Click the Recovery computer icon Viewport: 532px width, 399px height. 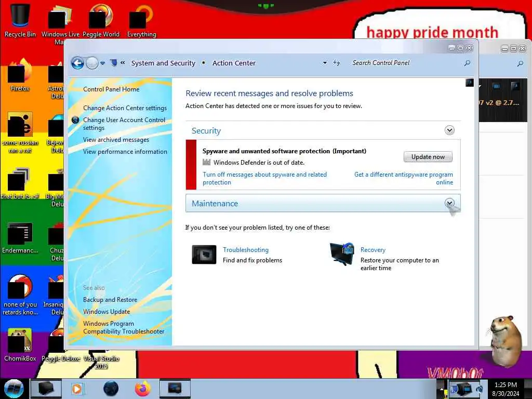pyautogui.click(x=342, y=254)
